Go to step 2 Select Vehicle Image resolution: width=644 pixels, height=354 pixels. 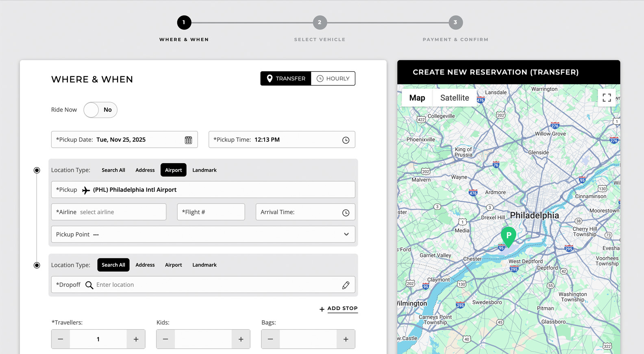coord(320,23)
